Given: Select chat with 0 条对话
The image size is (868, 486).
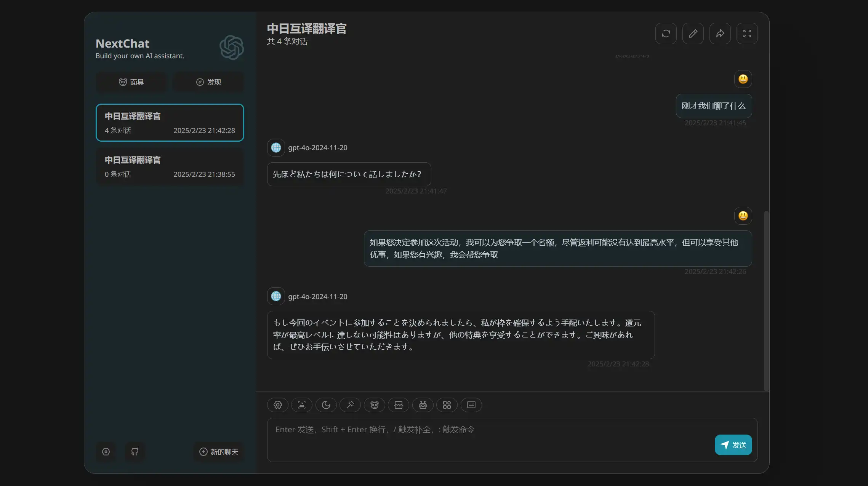Looking at the screenshot, I should [170, 166].
